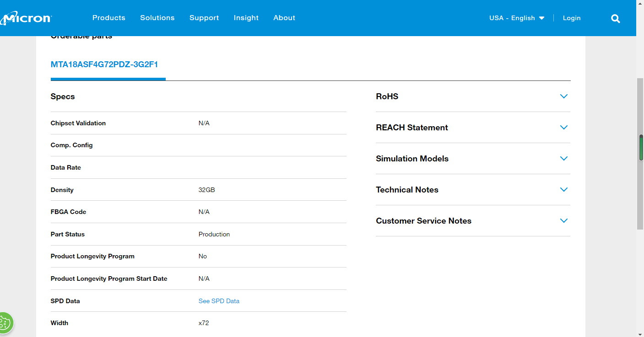Screen dimensions: 644x337
Task: Click the 32GB density value
Action: (207, 190)
